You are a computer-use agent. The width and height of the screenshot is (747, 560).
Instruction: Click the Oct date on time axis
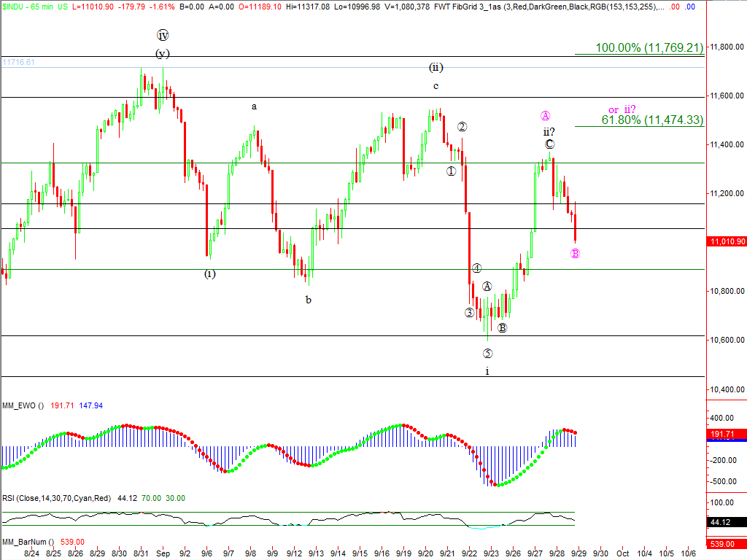[x=623, y=554]
